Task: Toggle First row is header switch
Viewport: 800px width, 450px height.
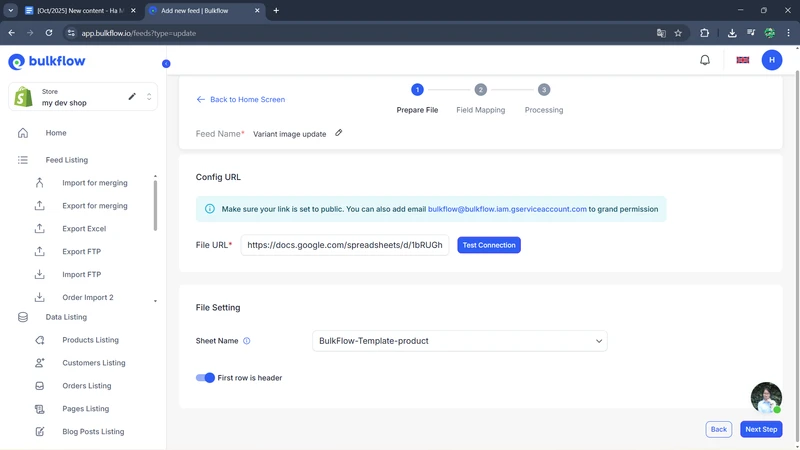Action: point(205,378)
